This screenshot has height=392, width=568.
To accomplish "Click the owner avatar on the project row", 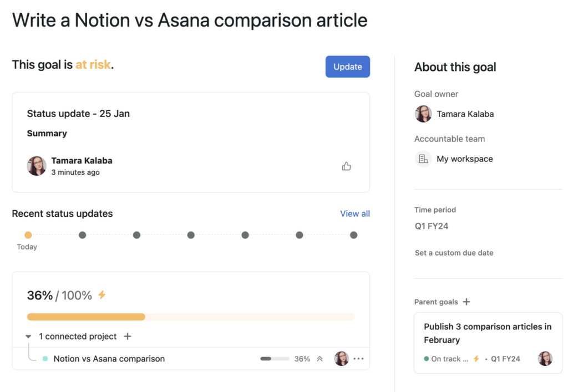I will pos(342,359).
